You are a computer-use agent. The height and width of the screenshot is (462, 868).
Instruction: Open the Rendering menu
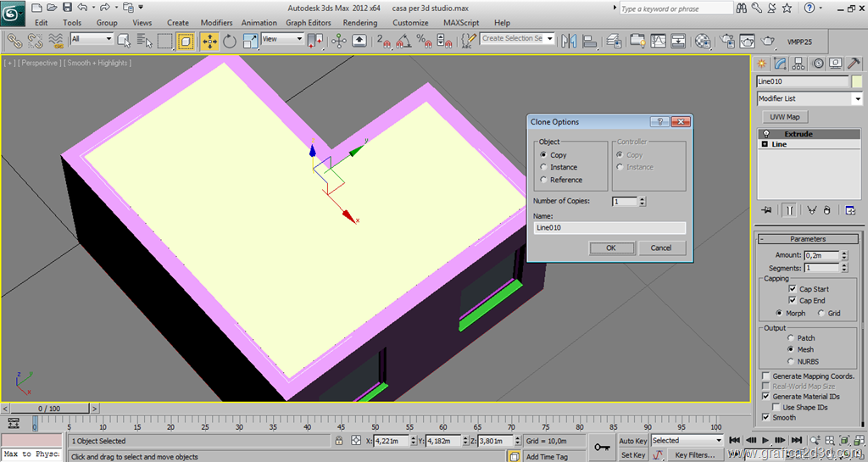pyautogui.click(x=360, y=23)
